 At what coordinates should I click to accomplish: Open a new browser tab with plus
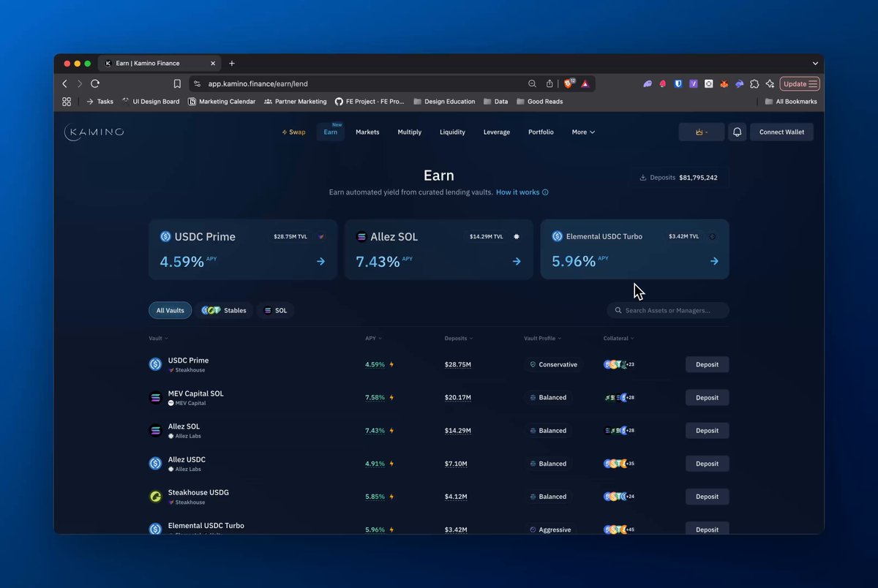click(232, 64)
